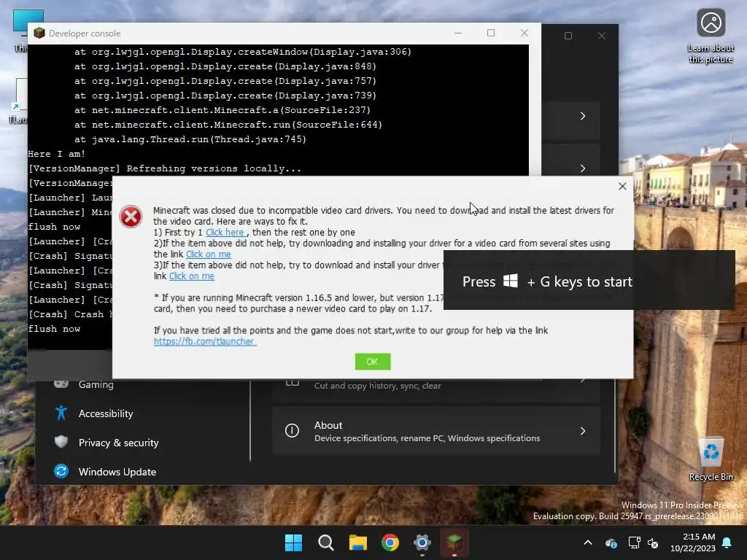Click the Gaming controller icon
Viewport: 747px width, 560px height.
point(61,384)
